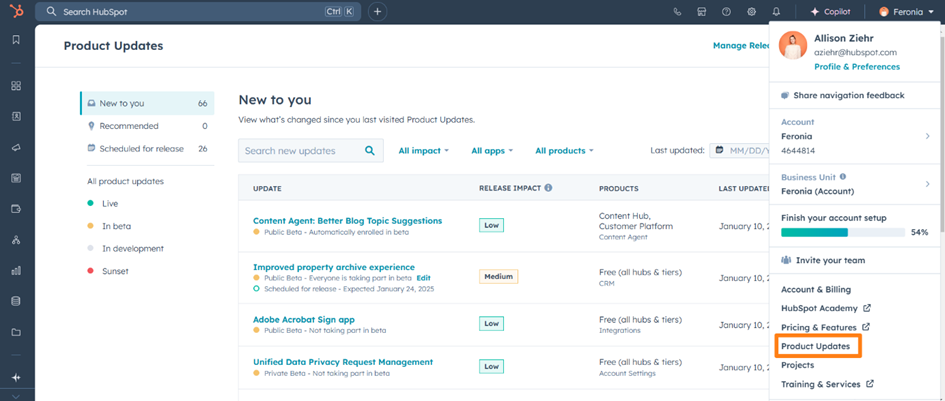Select the Recommended tab
The width and height of the screenshot is (945, 401).
(147, 126)
